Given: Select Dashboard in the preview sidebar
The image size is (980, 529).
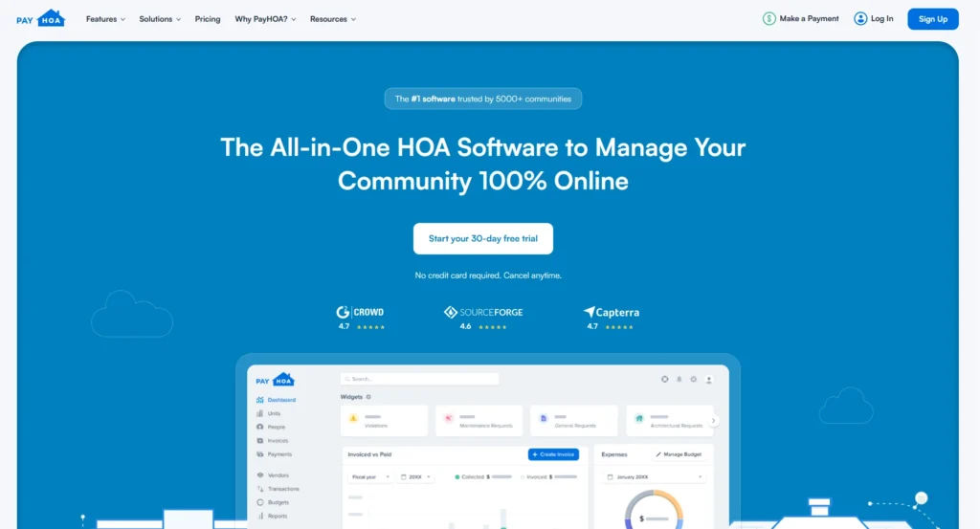Looking at the screenshot, I should click(280, 400).
